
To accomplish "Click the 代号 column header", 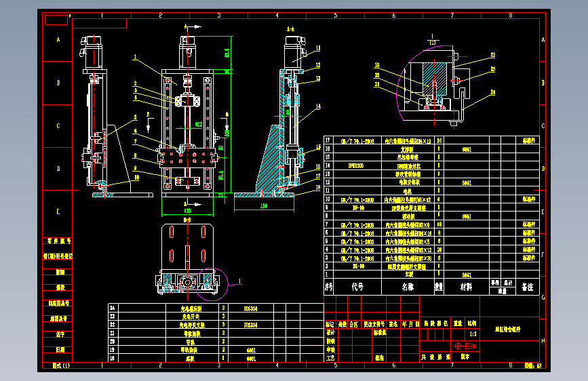I will [x=357, y=287].
